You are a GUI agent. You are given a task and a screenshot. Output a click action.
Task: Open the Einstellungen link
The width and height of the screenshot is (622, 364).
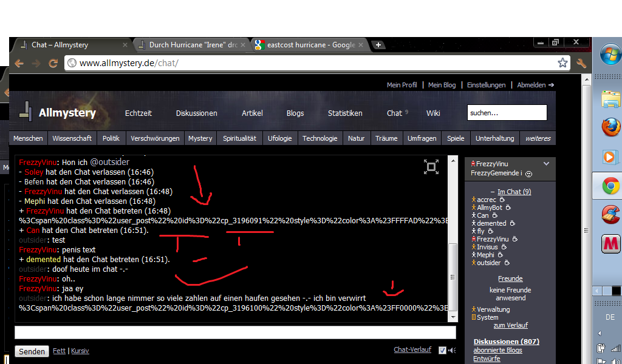(x=487, y=85)
